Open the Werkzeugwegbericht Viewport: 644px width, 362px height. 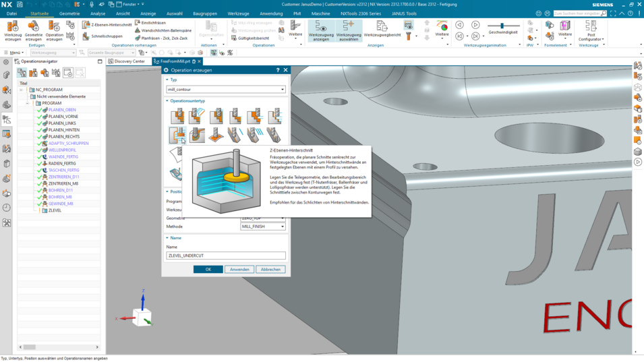pos(382,30)
